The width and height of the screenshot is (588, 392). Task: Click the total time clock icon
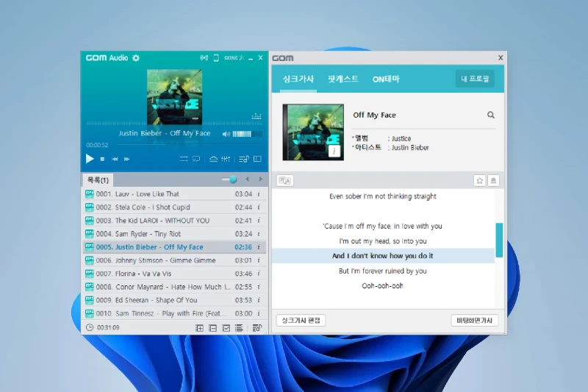(x=90, y=327)
